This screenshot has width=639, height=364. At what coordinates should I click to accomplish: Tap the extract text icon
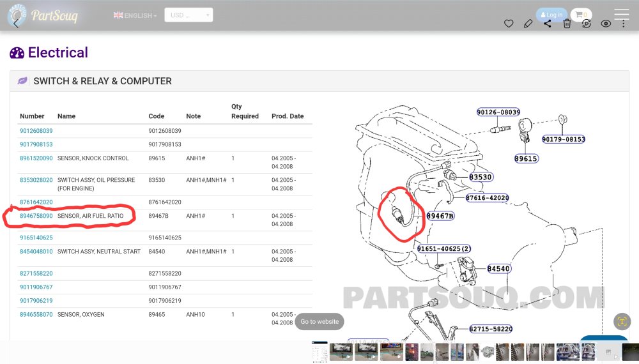[622, 322]
